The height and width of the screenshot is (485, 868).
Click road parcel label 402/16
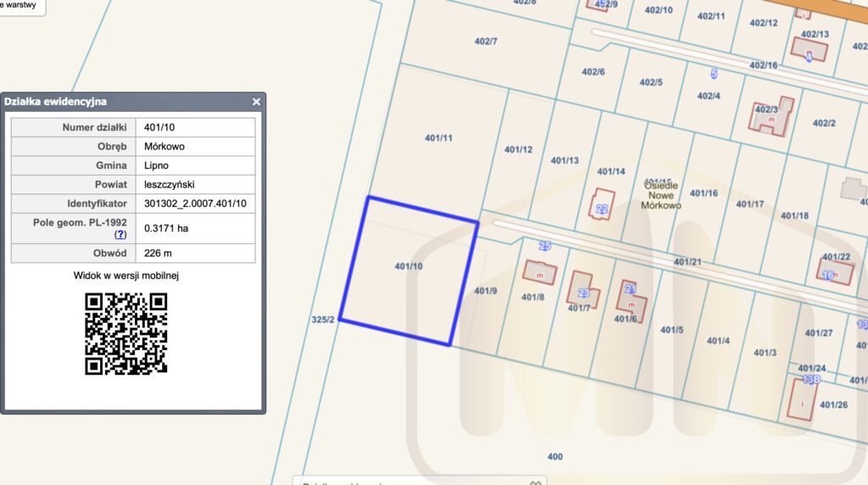(x=764, y=65)
